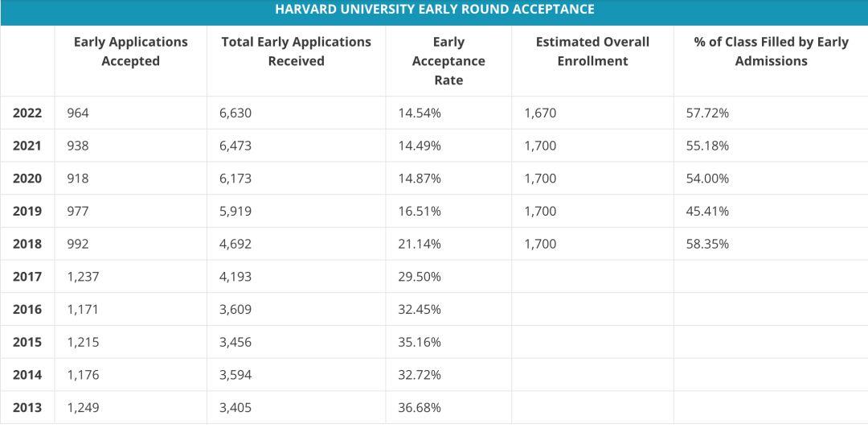Click the 2013 row label

(x=27, y=408)
